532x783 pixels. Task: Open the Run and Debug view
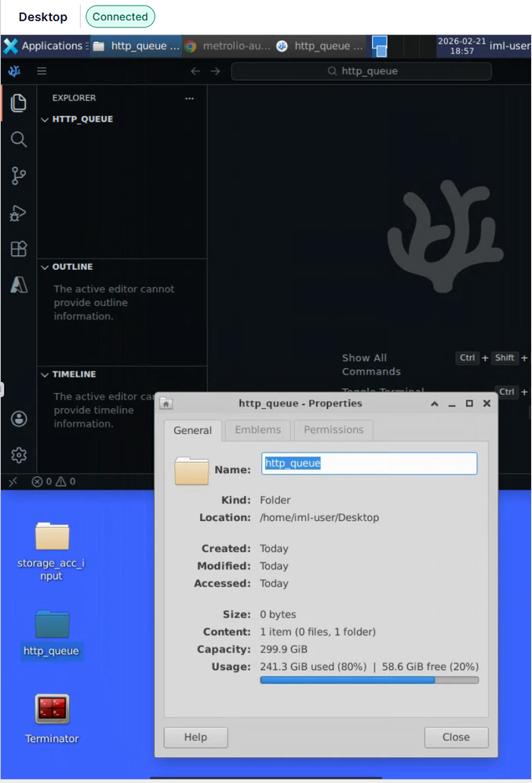pyautogui.click(x=19, y=213)
